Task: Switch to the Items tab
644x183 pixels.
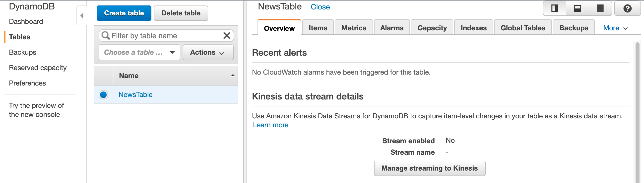Action: click(x=318, y=28)
